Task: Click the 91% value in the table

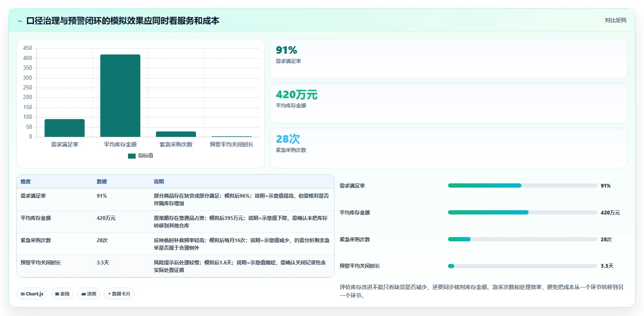Action: pyautogui.click(x=102, y=196)
